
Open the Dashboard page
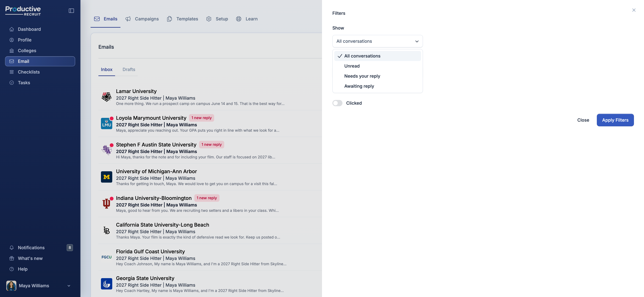click(x=40, y=29)
